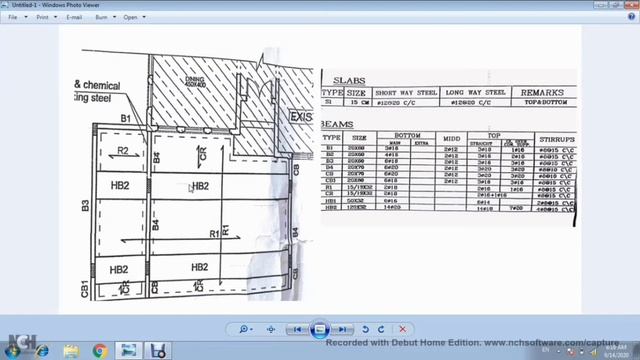
Task: Go to the previous picture
Action: coord(298,329)
